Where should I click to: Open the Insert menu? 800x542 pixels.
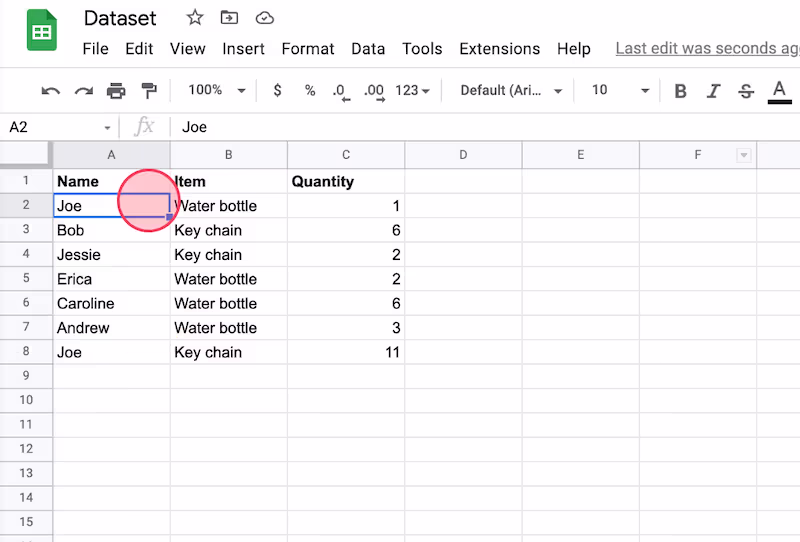[243, 48]
